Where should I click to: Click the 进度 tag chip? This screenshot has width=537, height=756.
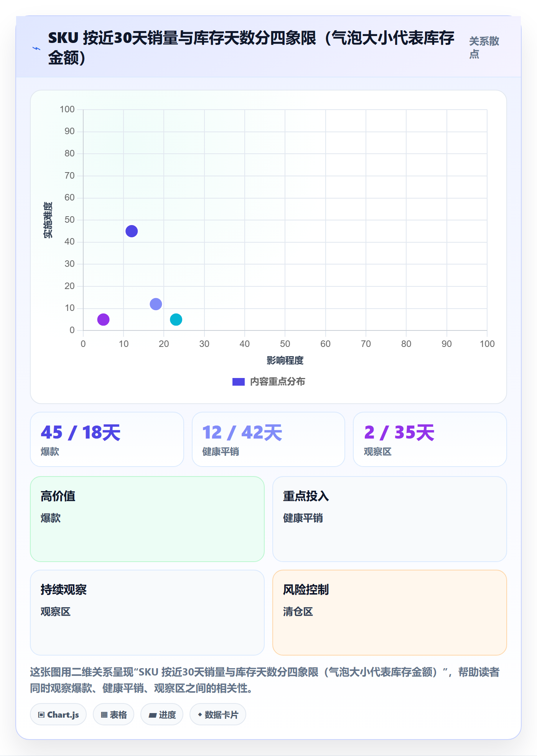coord(162,715)
